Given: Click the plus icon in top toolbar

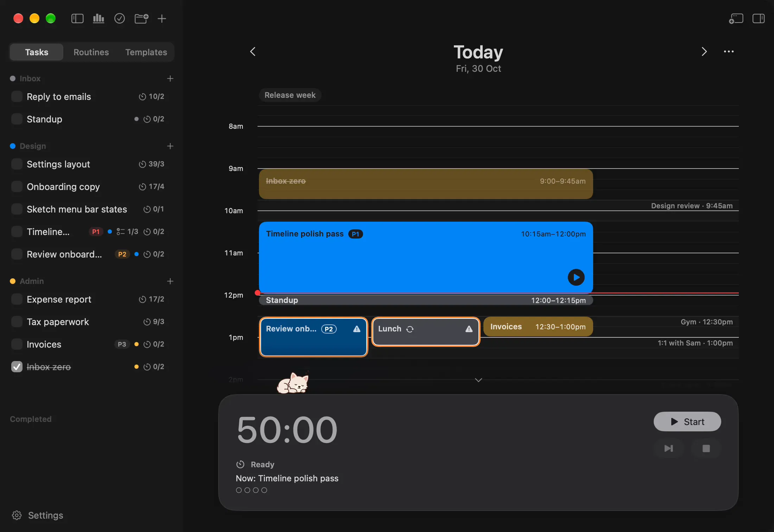Looking at the screenshot, I should click(x=162, y=18).
